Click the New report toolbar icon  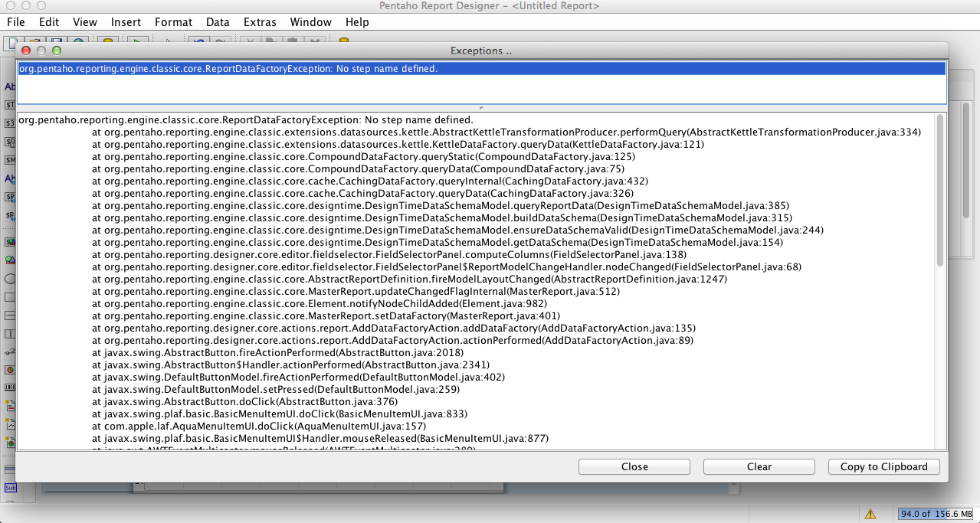(x=14, y=43)
